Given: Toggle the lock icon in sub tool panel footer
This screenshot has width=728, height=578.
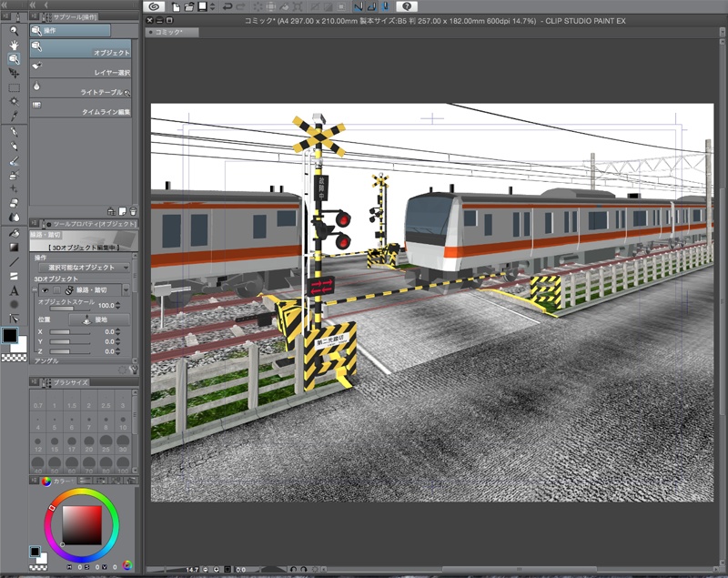Looking at the screenshot, I should point(110,210).
